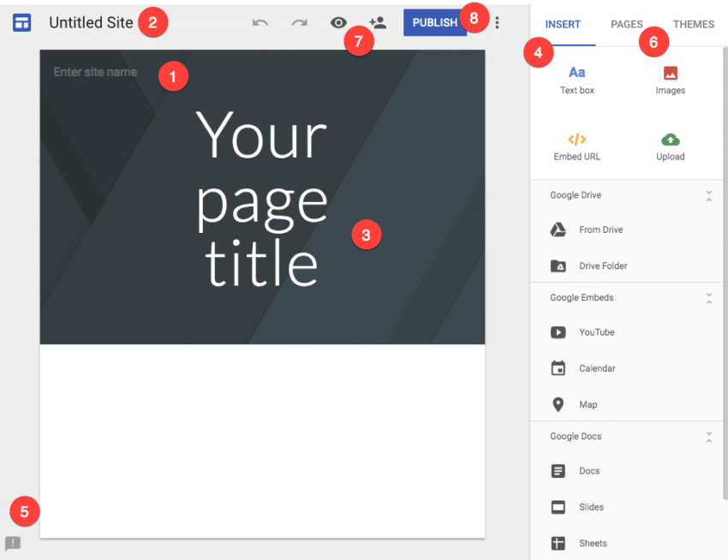The width and height of the screenshot is (728, 560).
Task: Insert a YouTube video
Action: coord(597,332)
